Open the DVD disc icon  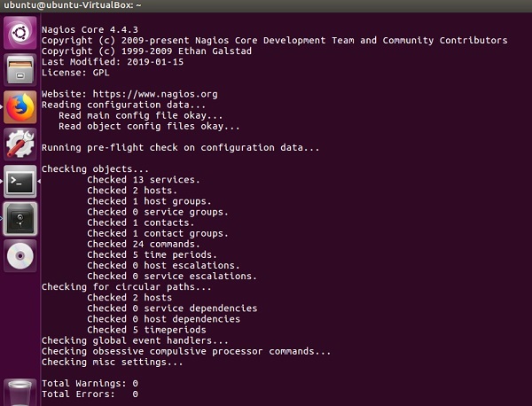tap(20, 255)
